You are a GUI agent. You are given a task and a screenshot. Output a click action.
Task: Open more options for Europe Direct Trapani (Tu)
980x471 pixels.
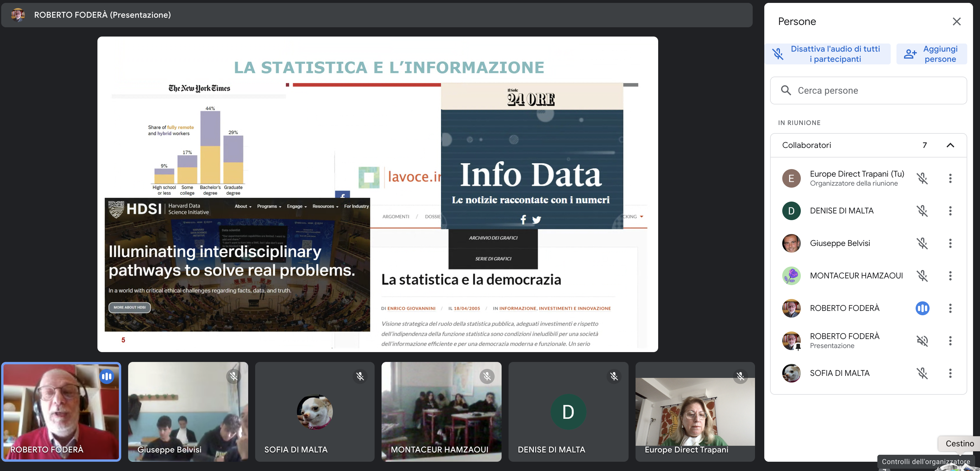click(x=950, y=178)
